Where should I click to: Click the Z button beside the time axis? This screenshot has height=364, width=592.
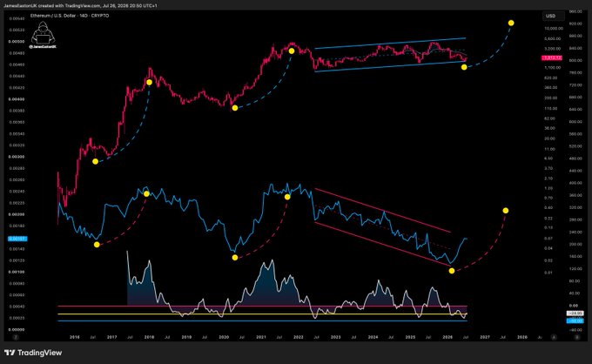tap(16, 337)
